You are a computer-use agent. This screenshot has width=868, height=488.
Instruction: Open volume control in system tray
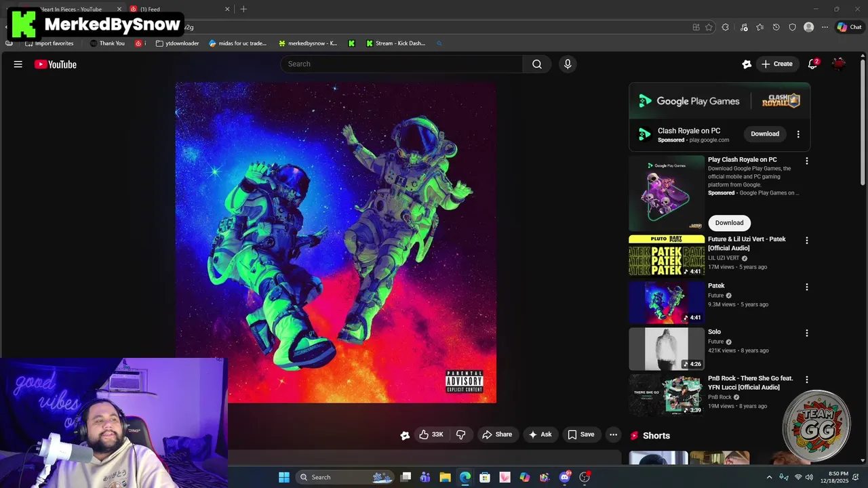click(x=809, y=477)
